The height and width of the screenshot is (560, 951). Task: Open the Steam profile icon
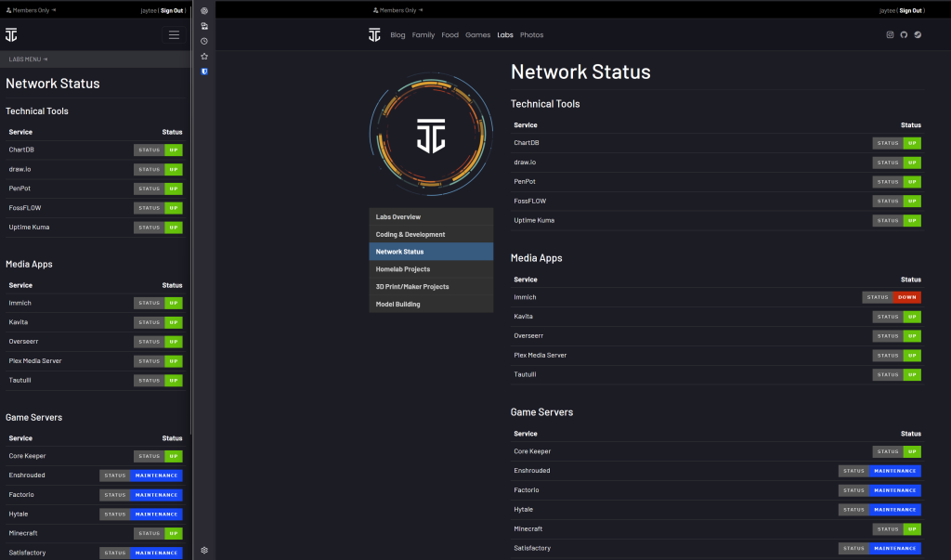coord(918,35)
